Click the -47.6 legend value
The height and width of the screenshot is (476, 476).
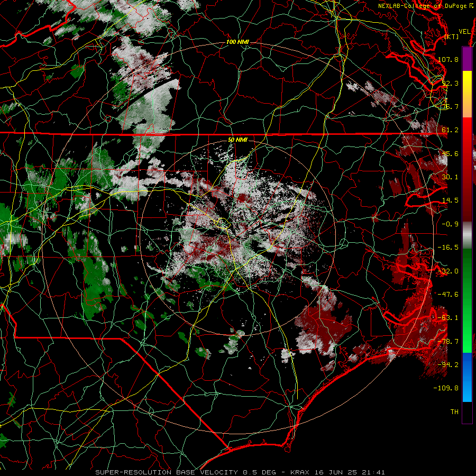pos(448,295)
